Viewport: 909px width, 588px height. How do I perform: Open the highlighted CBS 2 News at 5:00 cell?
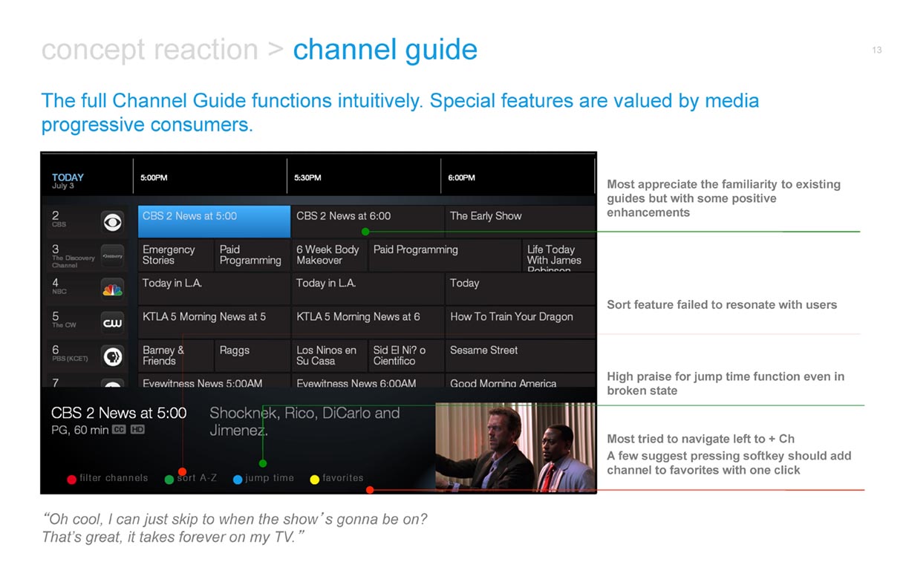pos(214,221)
